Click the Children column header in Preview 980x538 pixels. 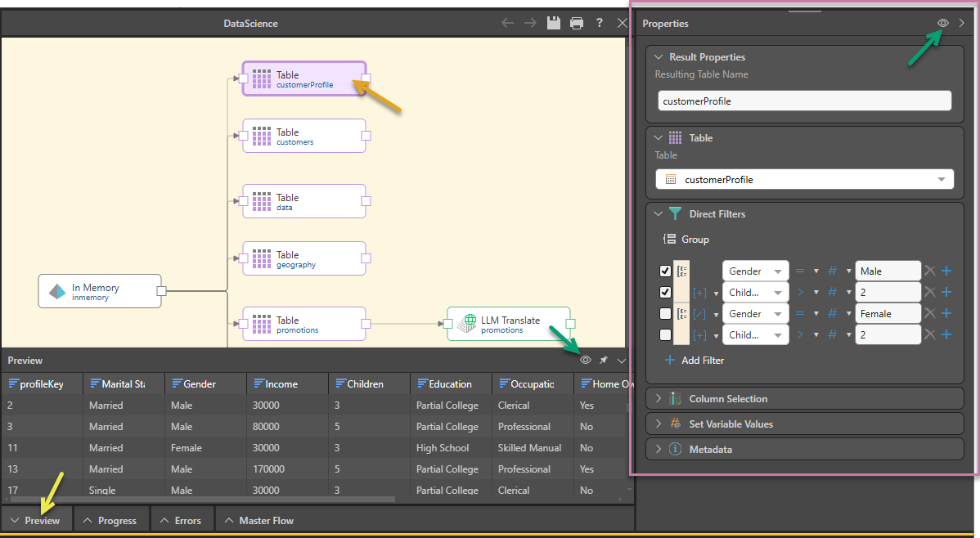point(370,383)
